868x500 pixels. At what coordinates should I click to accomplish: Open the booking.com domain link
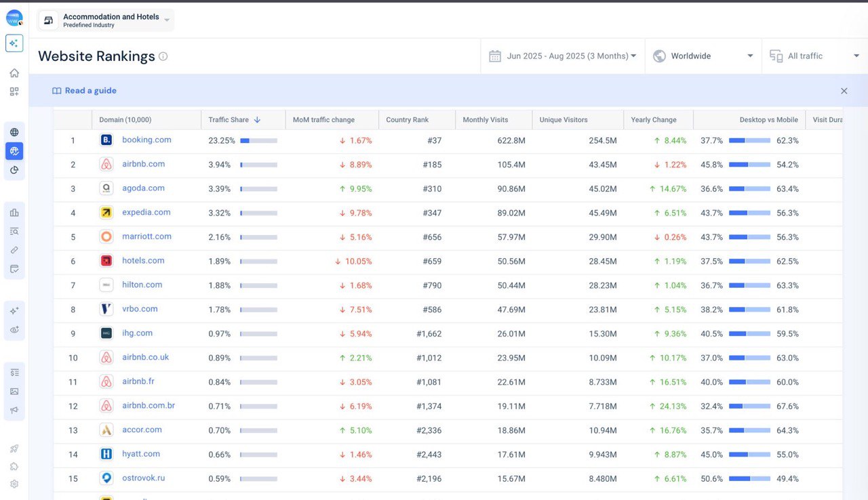146,140
